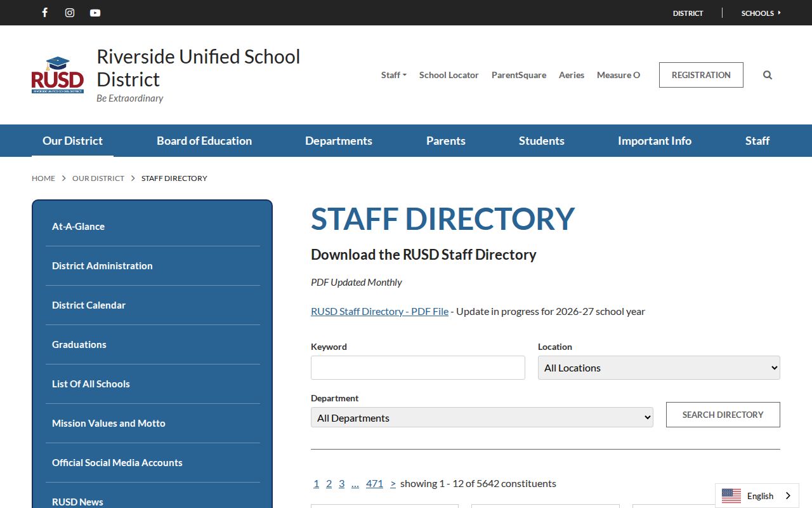Viewport: 812px width, 508px height.
Task: Open the Our District main menu
Action: pos(72,140)
